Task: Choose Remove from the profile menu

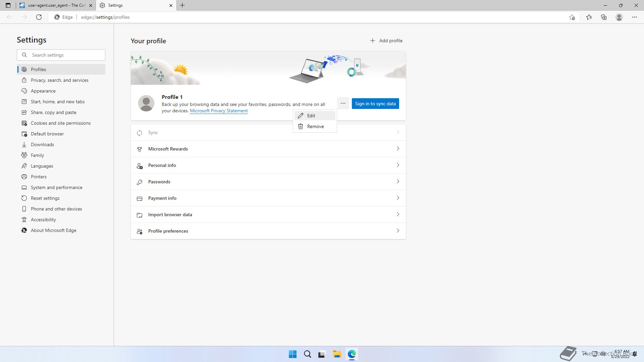Action: [x=315, y=126]
